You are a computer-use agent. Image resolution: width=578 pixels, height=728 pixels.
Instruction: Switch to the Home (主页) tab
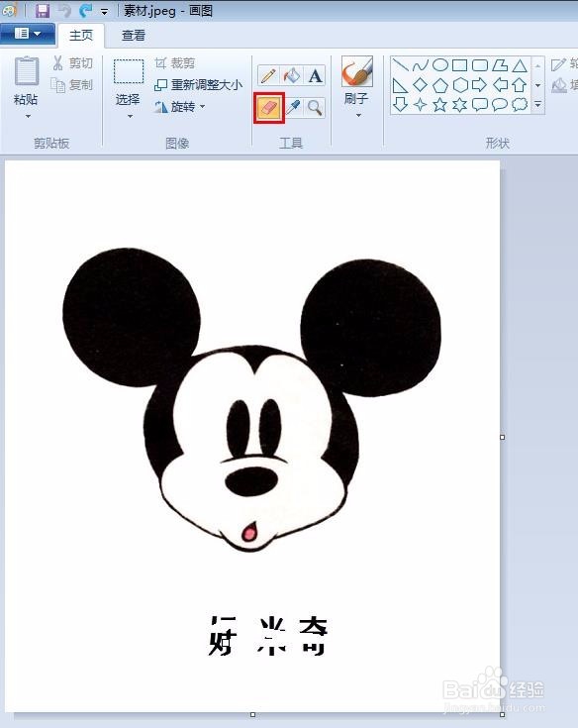coord(81,36)
